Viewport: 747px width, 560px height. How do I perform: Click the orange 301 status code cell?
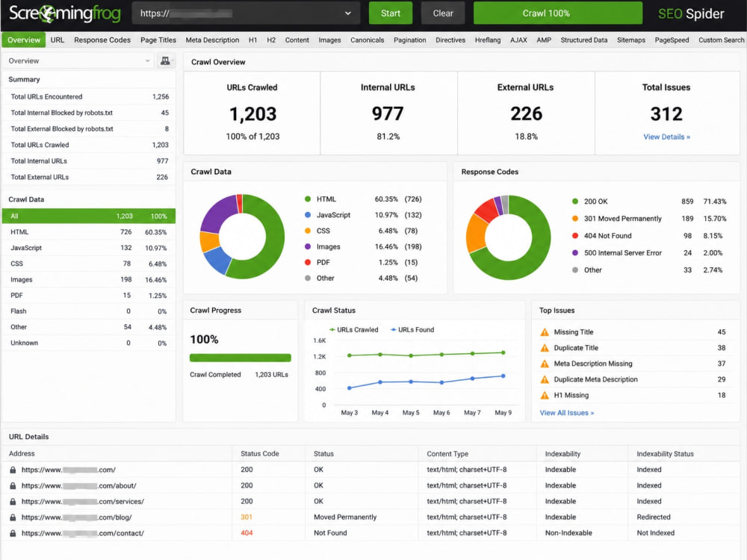(x=247, y=517)
